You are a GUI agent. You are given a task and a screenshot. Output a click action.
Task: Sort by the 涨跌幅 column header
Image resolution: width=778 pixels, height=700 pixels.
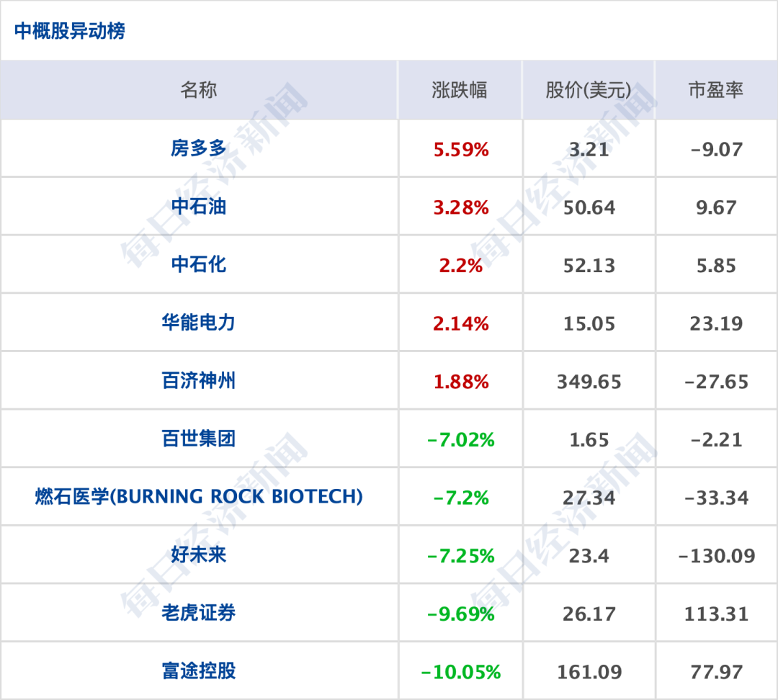click(x=460, y=90)
